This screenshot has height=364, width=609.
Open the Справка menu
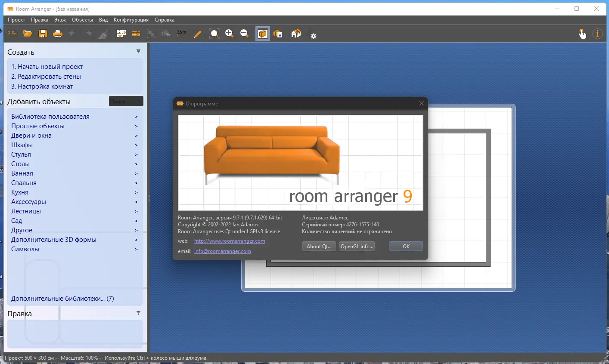(165, 20)
